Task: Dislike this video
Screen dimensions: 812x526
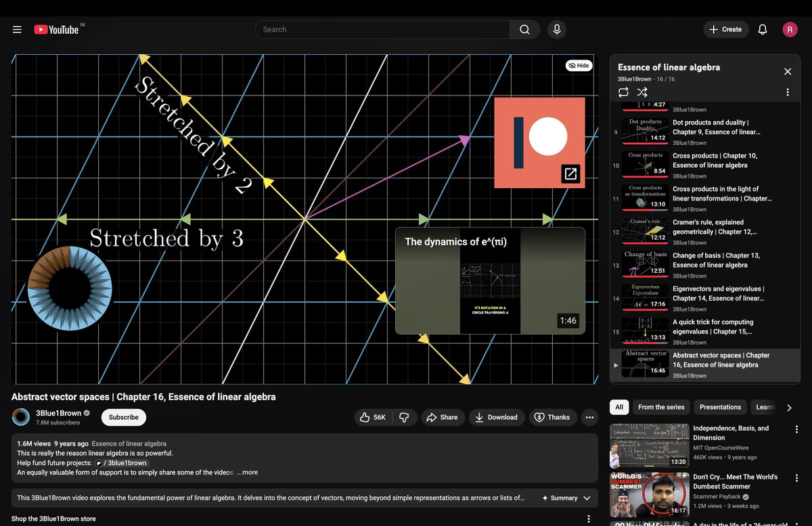Action: tap(404, 417)
